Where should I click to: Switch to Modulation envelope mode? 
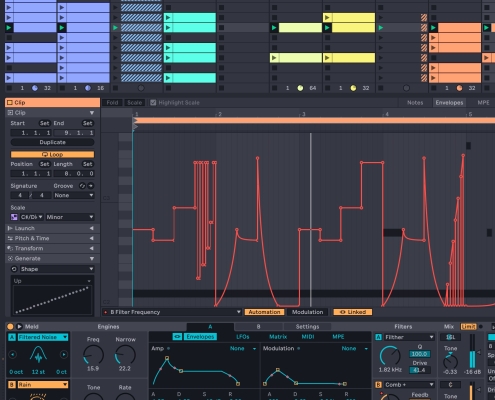[x=307, y=312]
